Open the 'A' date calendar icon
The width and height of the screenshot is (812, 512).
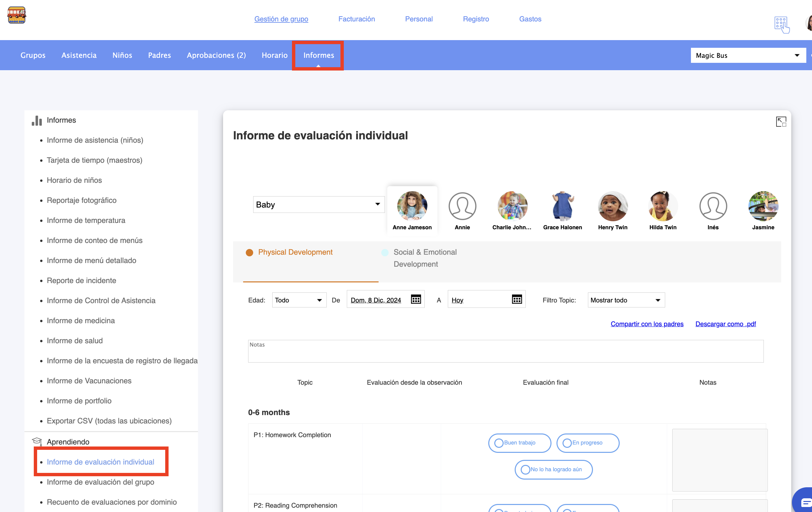(x=517, y=299)
